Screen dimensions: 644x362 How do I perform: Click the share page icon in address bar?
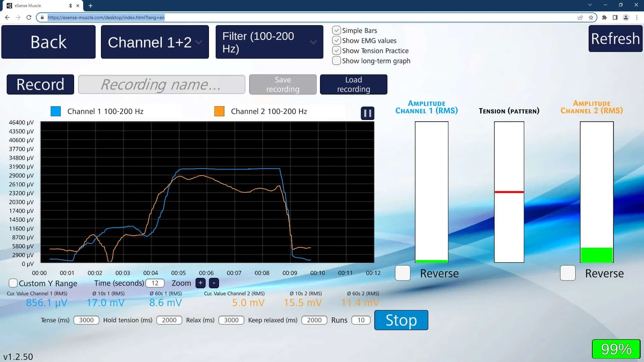[x=580, y=17]
